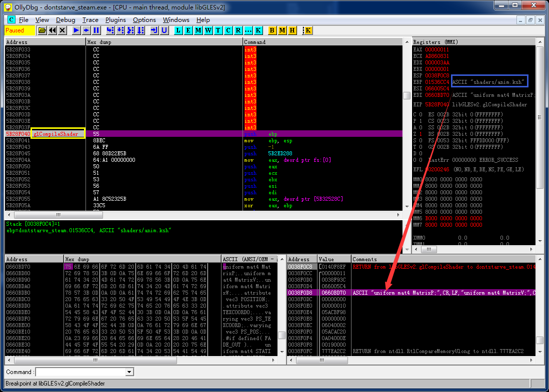Select stack row 0038F0C8 return address
549x392 pixels.
click(411, 267)
